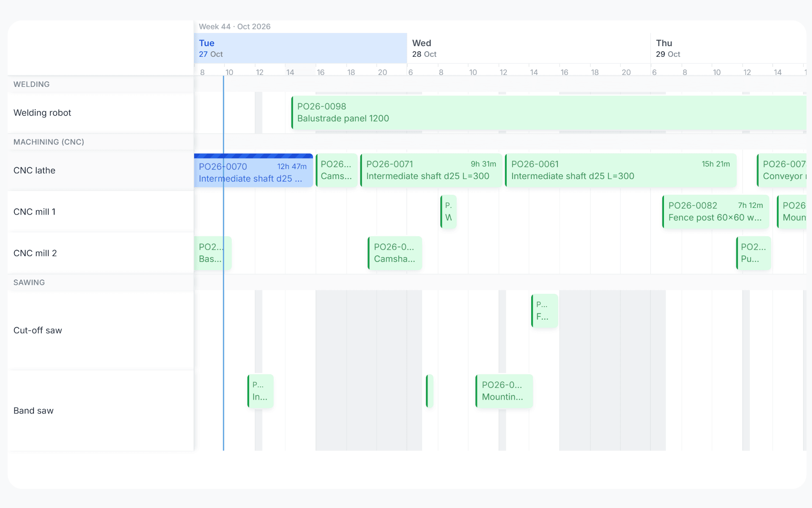Click the WELDING group header
This screenshot has width=812, height=508.
tap(32, 84)
